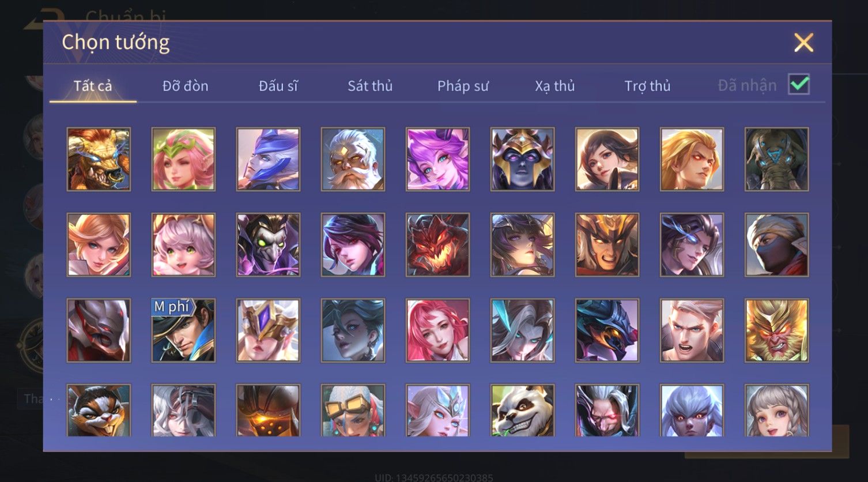Viewport: 868px width, 482px height.
Task: Select the panda hero portrait
Action: click(522, 410)
